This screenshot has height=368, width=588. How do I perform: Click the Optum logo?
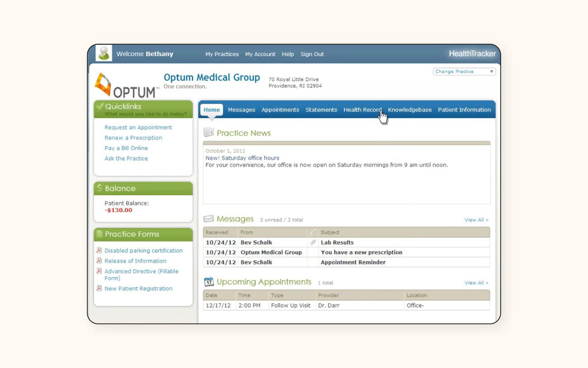click(126, 85)
